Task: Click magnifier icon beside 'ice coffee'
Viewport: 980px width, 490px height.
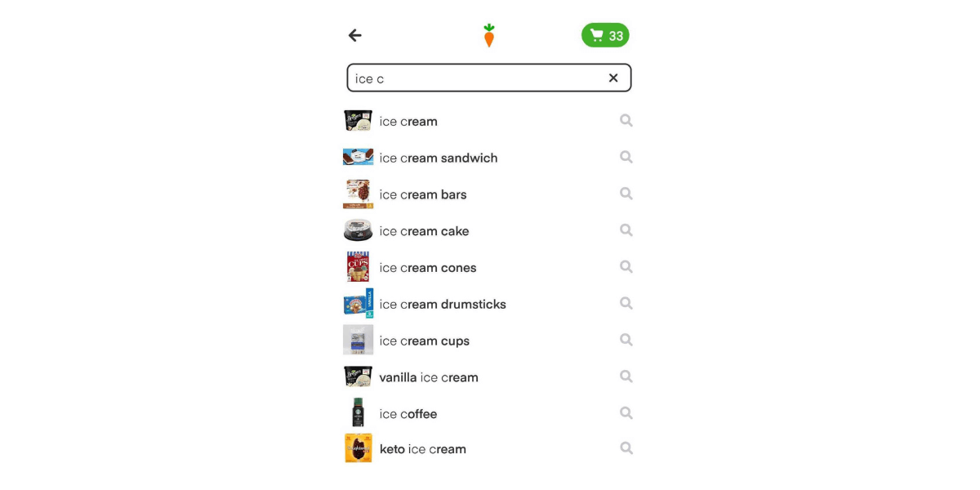Action: coord(626,413)
